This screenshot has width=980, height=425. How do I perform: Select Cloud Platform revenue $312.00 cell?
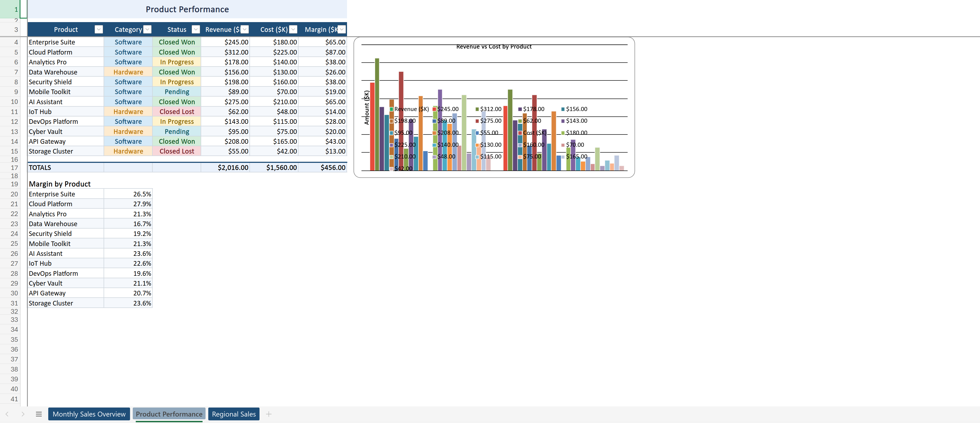tap(225, 52)
